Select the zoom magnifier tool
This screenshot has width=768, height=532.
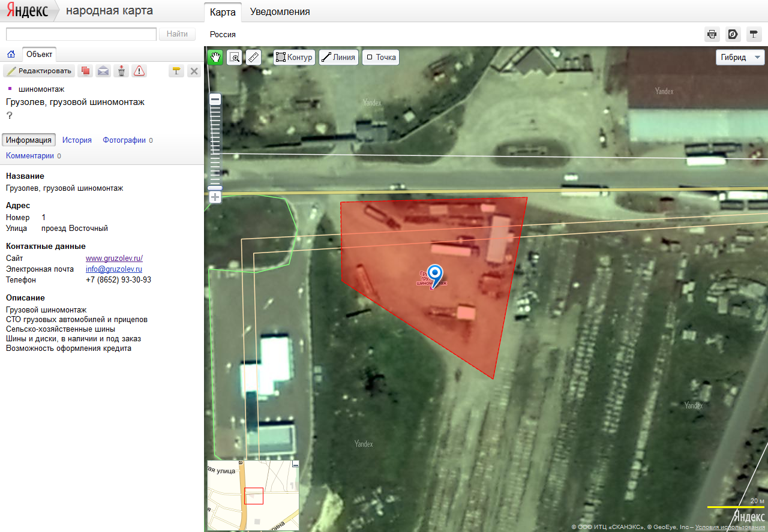point(235,57)
